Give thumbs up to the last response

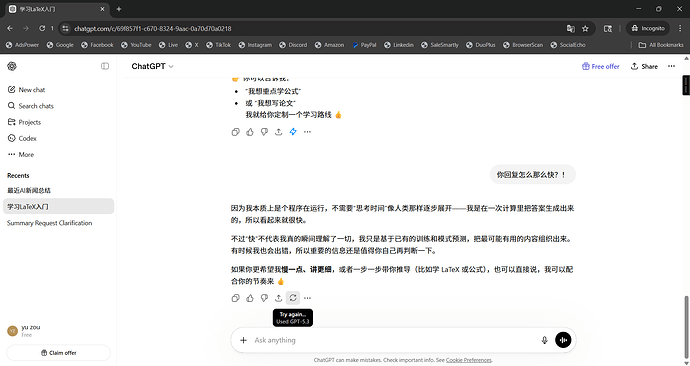click(250, 298)
